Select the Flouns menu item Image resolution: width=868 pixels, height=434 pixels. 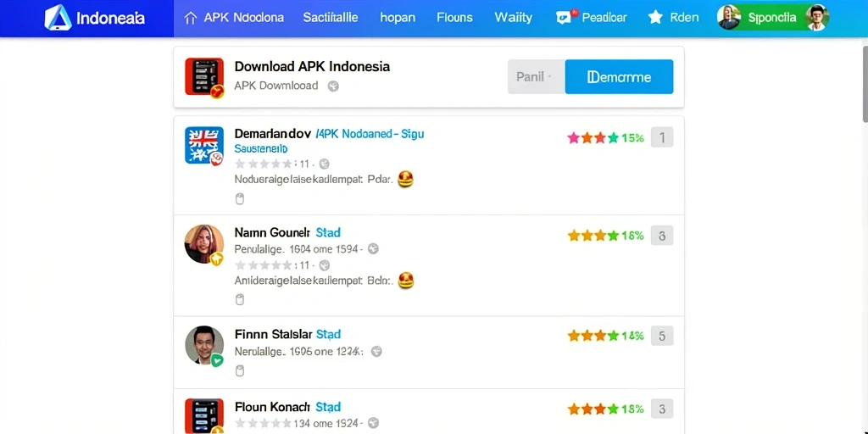454,18
